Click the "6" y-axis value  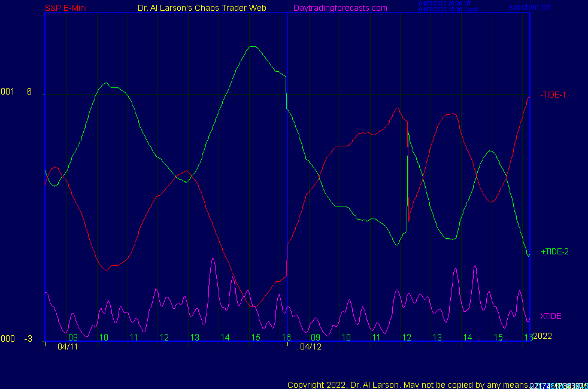tap(29, 92)
